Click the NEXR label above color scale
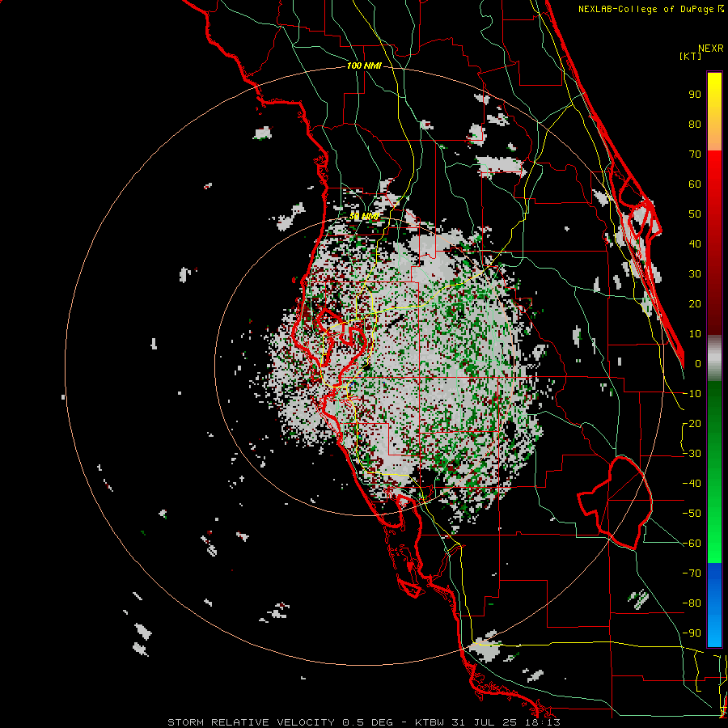 coord(711,49)
